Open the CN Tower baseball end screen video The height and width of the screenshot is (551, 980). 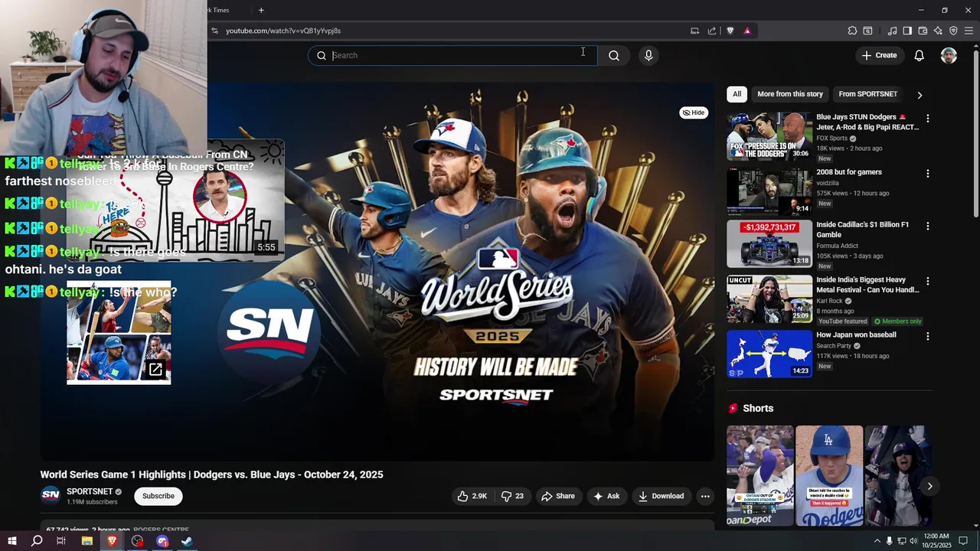175,201
